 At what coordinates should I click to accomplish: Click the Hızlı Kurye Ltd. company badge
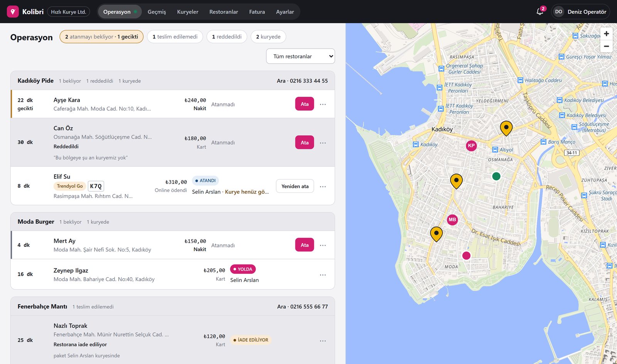(x=69, y=12)
